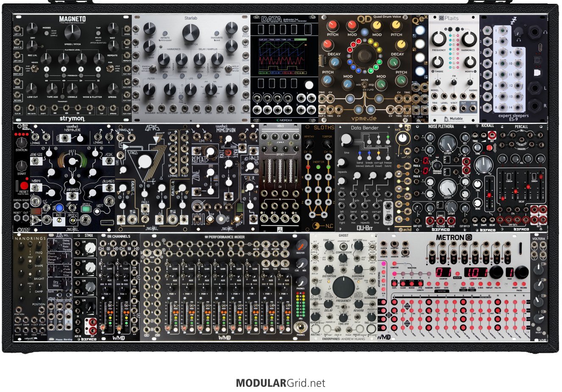Open the Mimeophon module

225,178
